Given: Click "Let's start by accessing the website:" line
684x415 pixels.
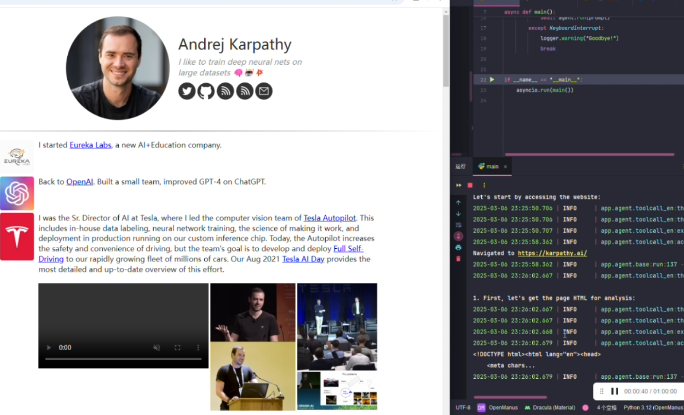Looking at the screenshot, I should (x=537, y=197).
